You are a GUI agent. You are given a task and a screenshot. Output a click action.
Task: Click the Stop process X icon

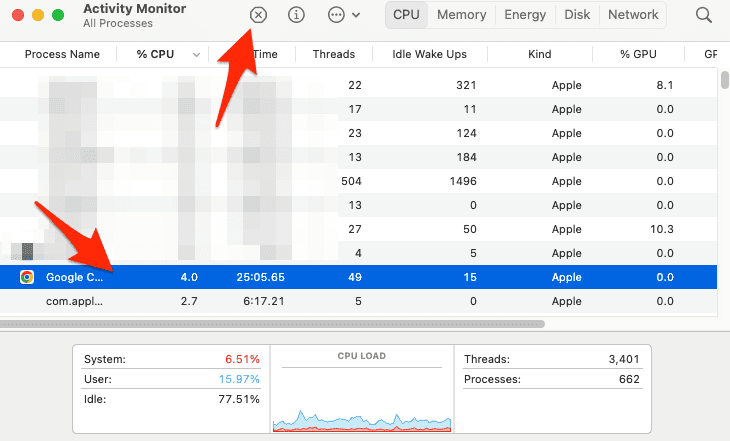tap(258, 15)
